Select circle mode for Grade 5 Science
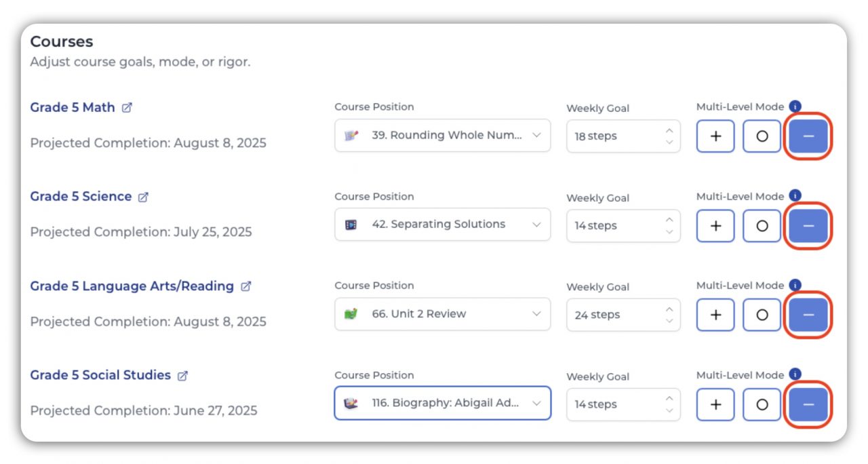Image resolution: width=868 pixels, height=464 pixels. (762, 226)
